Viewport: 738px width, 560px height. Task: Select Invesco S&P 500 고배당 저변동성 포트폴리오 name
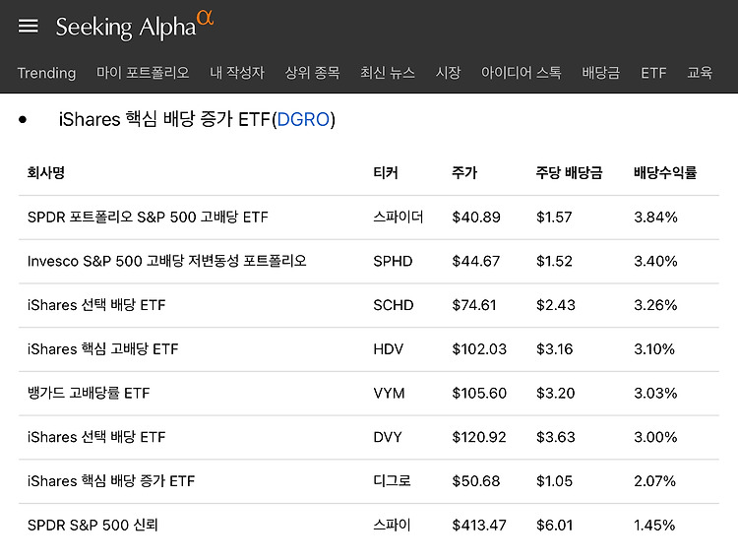pos(166,261)
